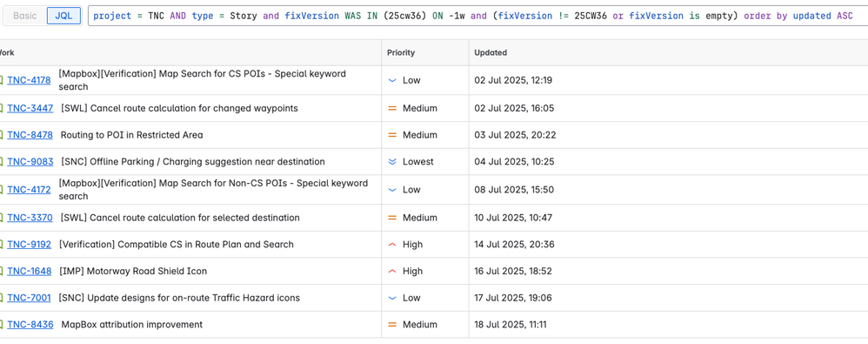
Task: Click the High priority icon for TNC-9192
Action: click(392, 245)
